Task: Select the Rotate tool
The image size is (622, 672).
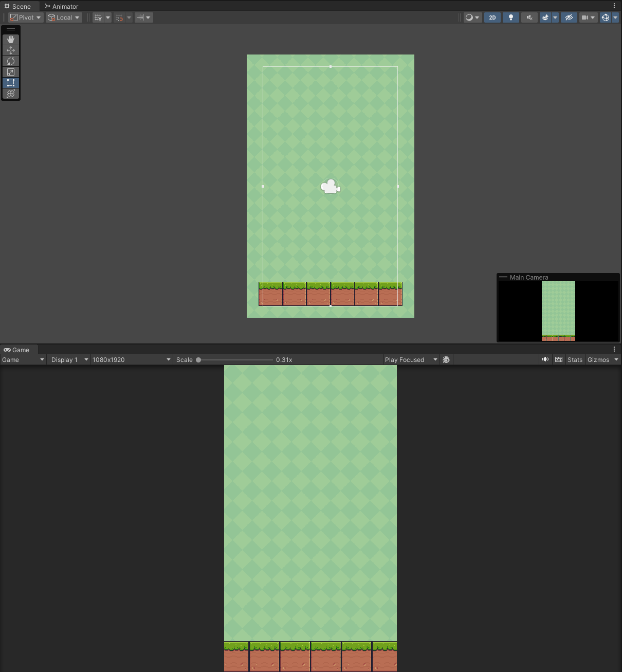Action: tap(11, 61)
